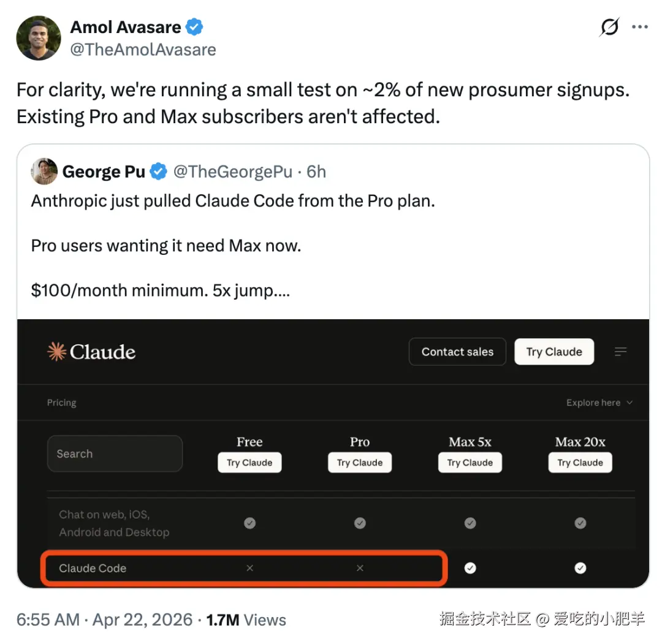This screenshot has width=662, height=644.
Task: Click the Claude starburst logo
Action: click(x=56, y=352)
